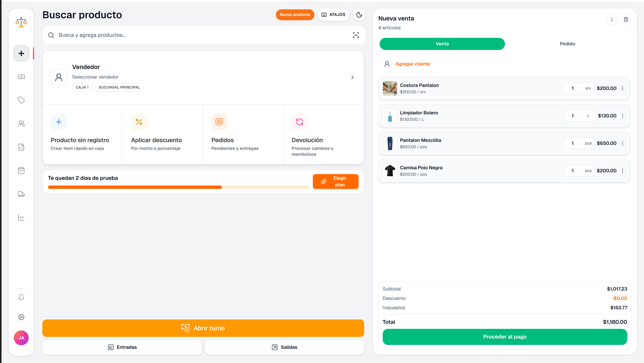The height and width of the screenshot is (363, 644).
Task: Switch to the Pedido tab
Action: point(567,44)
